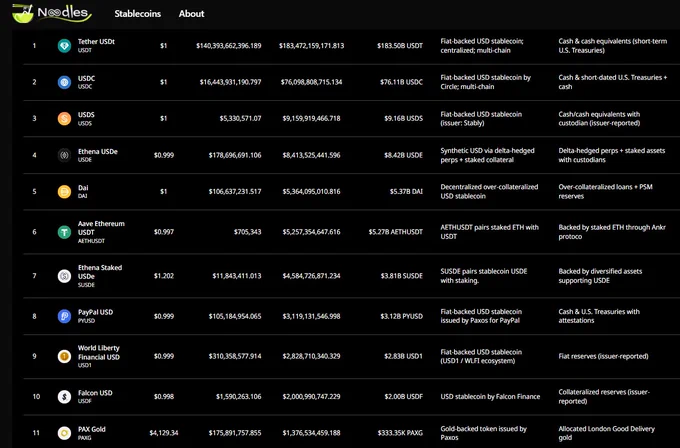Select the rank number 7 cell
The image size is (680, 448).
pyautogui.click(x=34, y=276)
